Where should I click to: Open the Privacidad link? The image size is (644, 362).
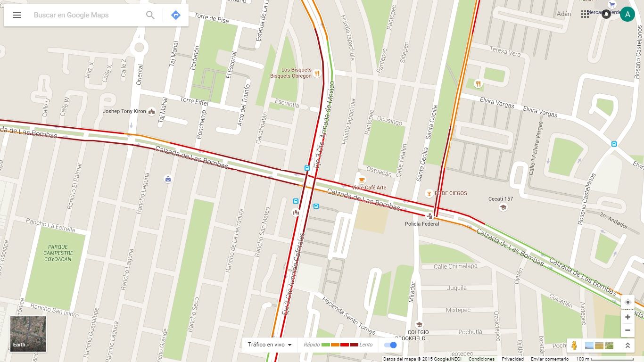pyautogui.click(x=512, y=359)
